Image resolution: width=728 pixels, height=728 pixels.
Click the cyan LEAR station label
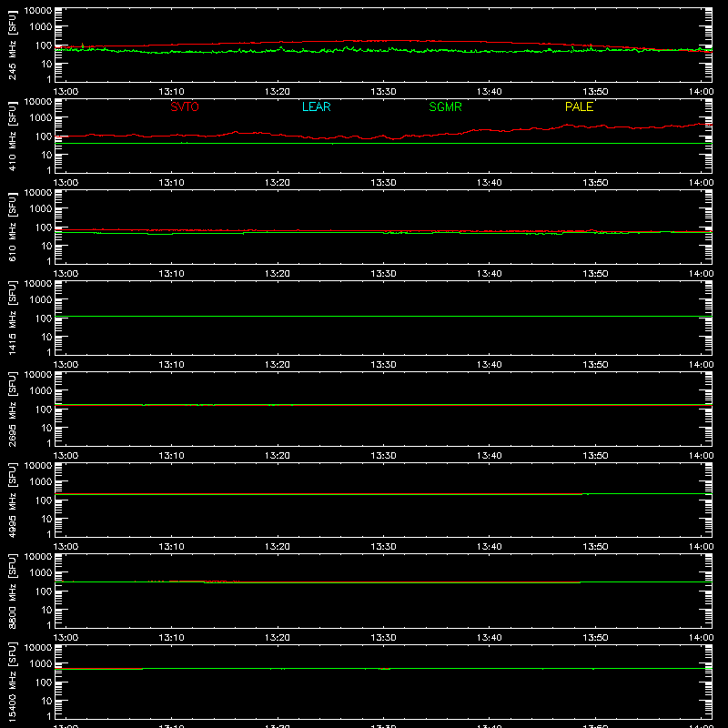[316, 106]
